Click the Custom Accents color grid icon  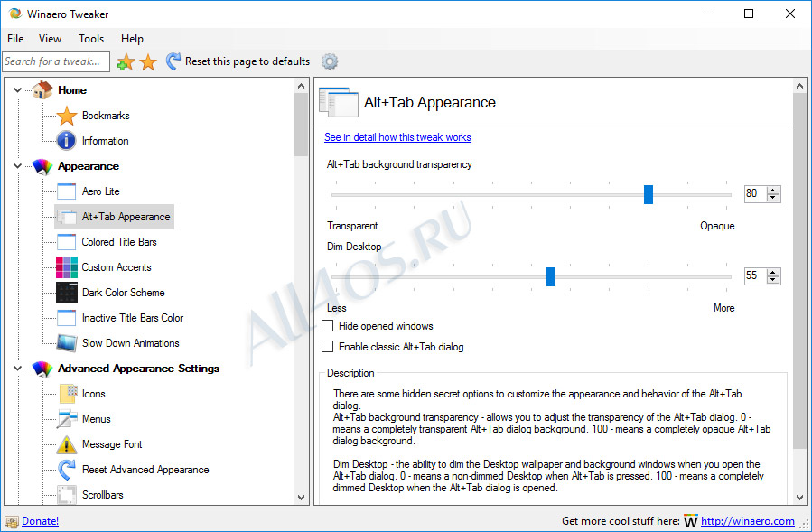click(x=67, y=267)
